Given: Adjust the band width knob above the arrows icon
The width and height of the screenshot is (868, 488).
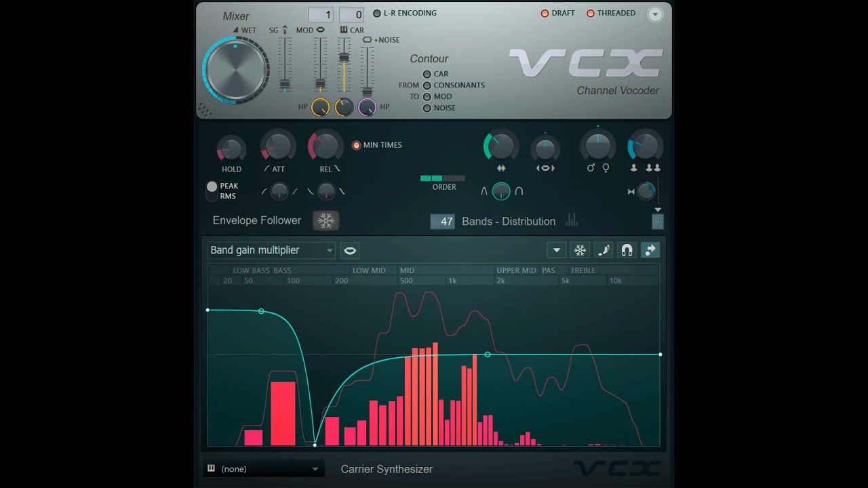Looking at the screenshot, I should click(x=501, y=146).
